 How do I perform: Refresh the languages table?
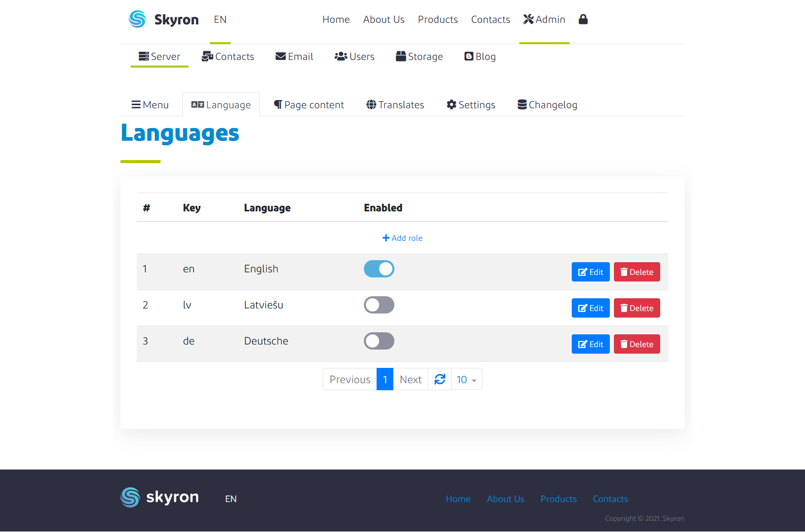(x=440, y=379)
